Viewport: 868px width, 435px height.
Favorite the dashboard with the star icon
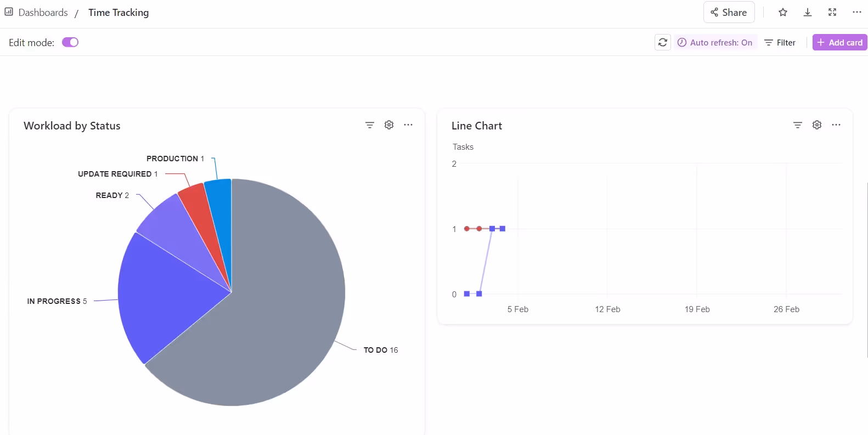(782, 12)
